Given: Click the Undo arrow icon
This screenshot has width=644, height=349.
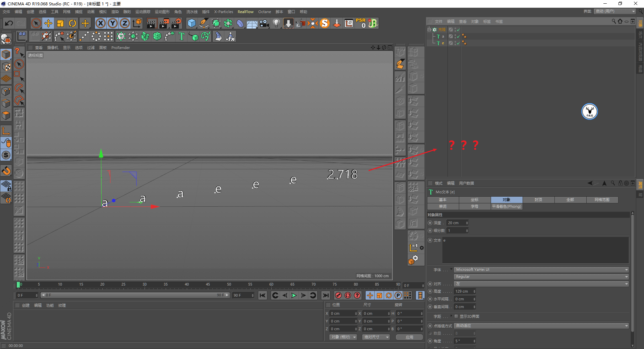Looking at the screenshot, I should [9, 23].
